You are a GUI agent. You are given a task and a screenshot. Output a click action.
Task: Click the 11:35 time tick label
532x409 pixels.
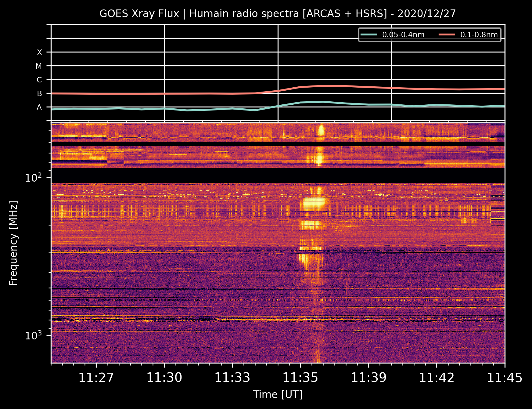click(300, 378)
